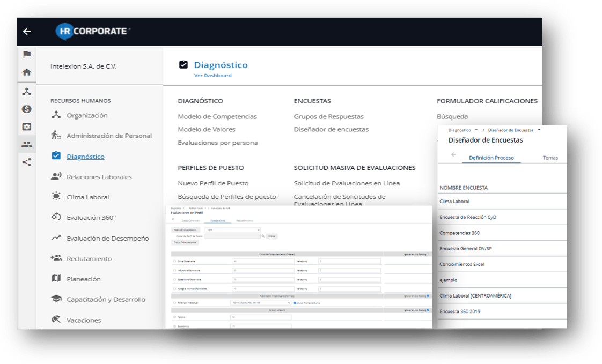The width and height of the screenshot is (602, 364).
Task: Toggle the Anular Promedio/Suma checkbox
Action: pos(295,303)
